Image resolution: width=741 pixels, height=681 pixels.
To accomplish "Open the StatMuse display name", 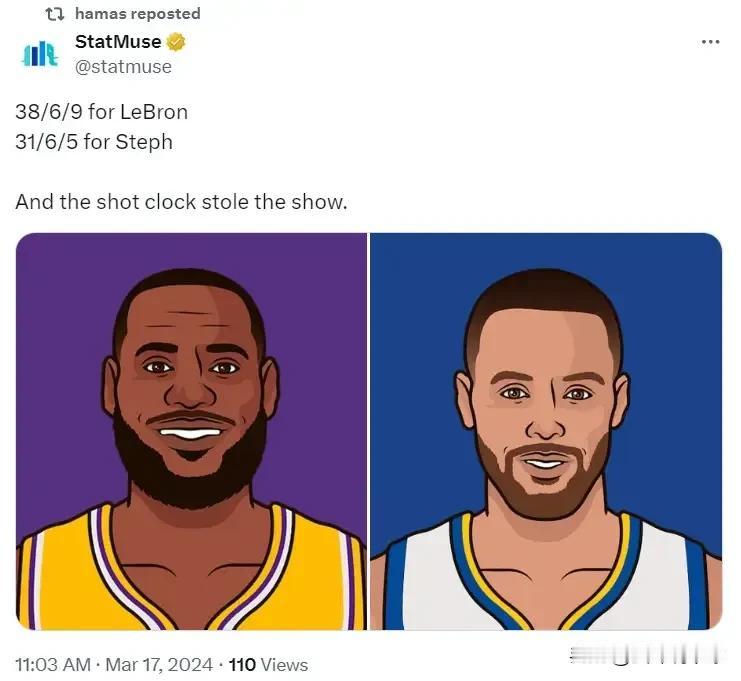I will tap(118, 42).
